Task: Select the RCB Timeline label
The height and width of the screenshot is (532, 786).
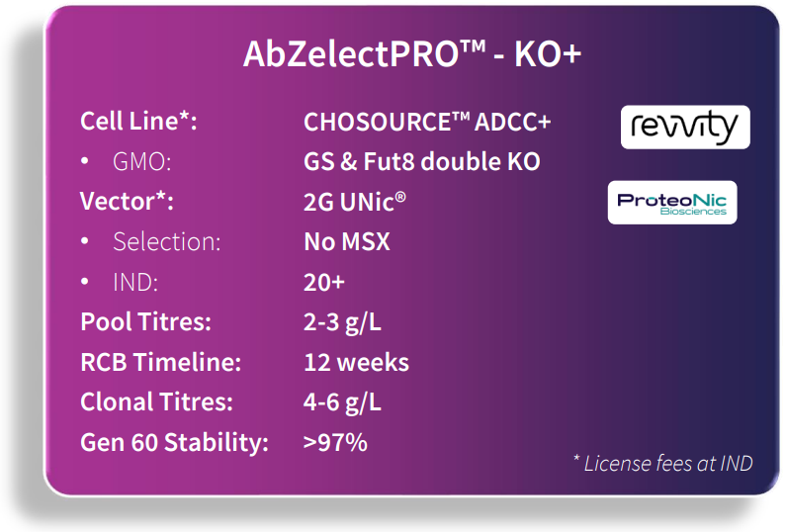Action: [x=160, y=362]
